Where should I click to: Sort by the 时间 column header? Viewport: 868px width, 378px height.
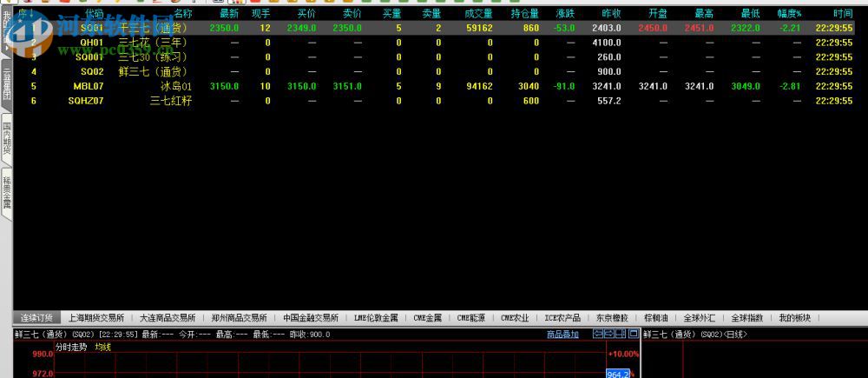(x=843, y=13)
